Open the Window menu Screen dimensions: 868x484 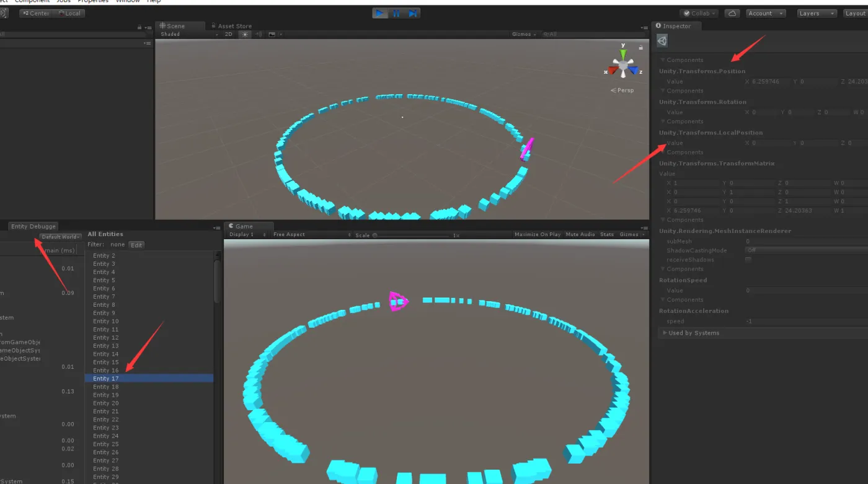[128, 2]
